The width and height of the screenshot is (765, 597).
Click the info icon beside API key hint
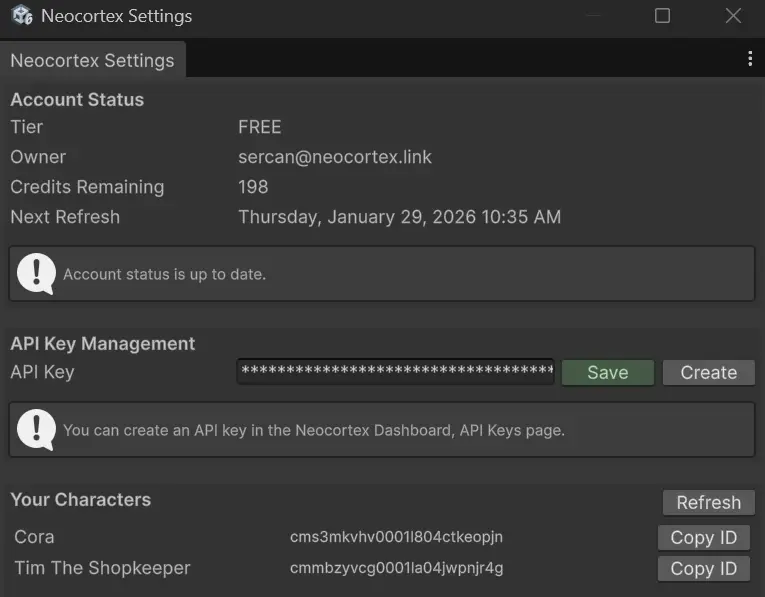(37, 430)
